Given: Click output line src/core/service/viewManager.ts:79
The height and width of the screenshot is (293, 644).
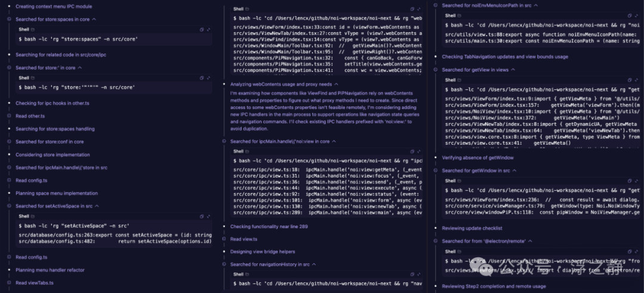Looking at the screenshot, I should click(x=542, y=206).
